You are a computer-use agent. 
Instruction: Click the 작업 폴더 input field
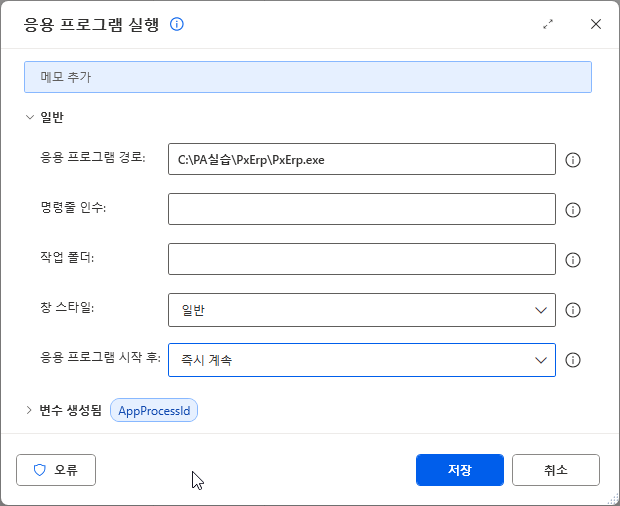click(x=362, y=259)
